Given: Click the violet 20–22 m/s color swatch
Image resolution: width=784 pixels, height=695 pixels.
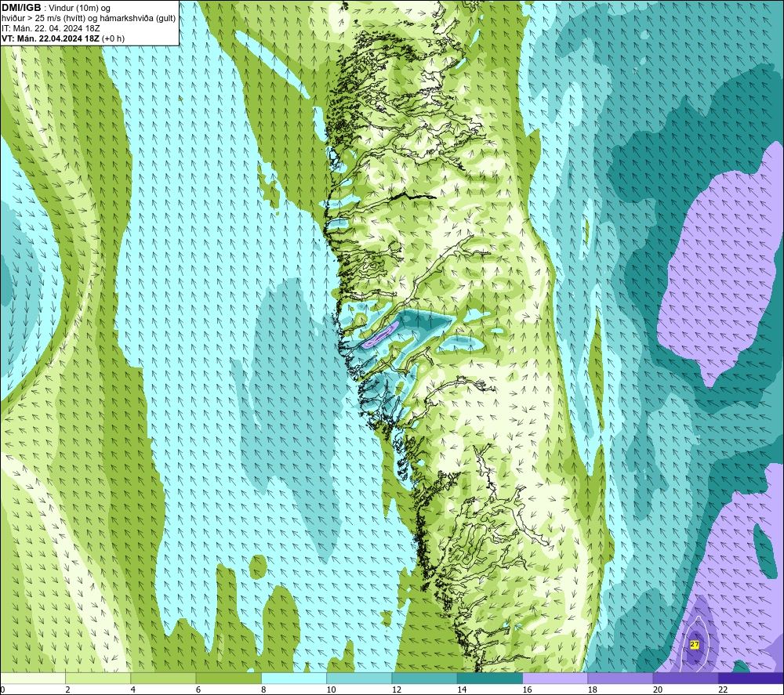Looking at the screenshot, I should click(685, 678).
